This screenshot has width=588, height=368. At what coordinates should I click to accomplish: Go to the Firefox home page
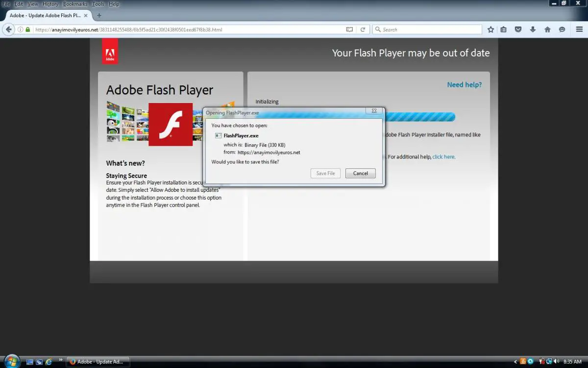pyautogui.click(x=547, y=29)
